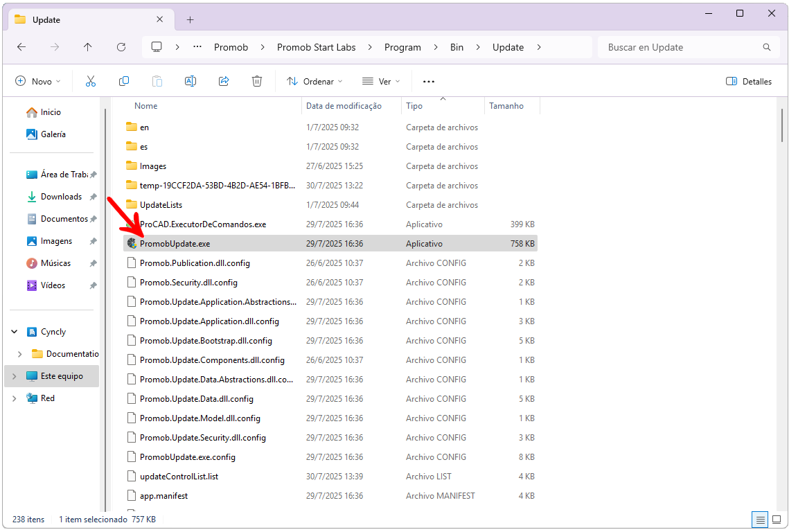Image resolution: width=789 pixels, height=532 pixels.
Task: Open the Ver view dropdown
Action: click(x=381, y=81)
